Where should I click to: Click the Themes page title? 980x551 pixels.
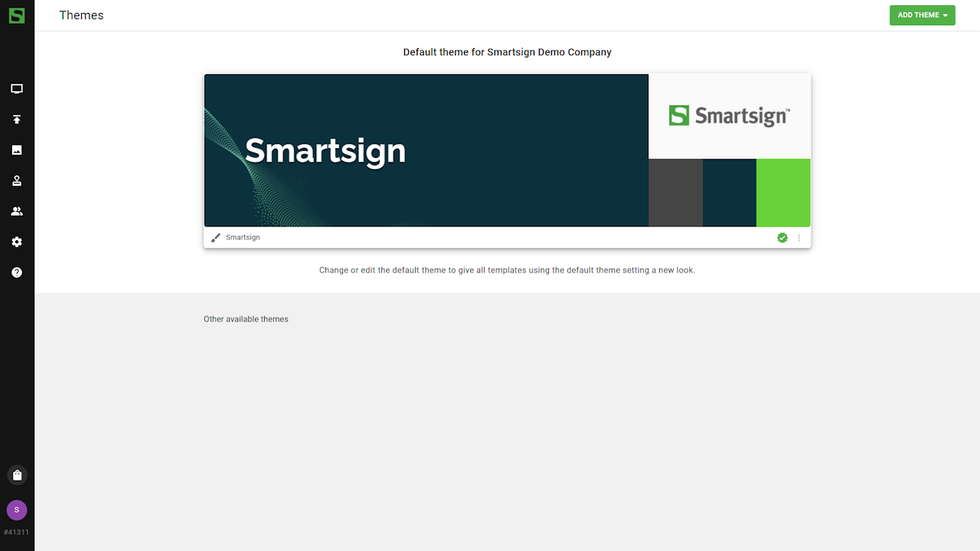81,15
